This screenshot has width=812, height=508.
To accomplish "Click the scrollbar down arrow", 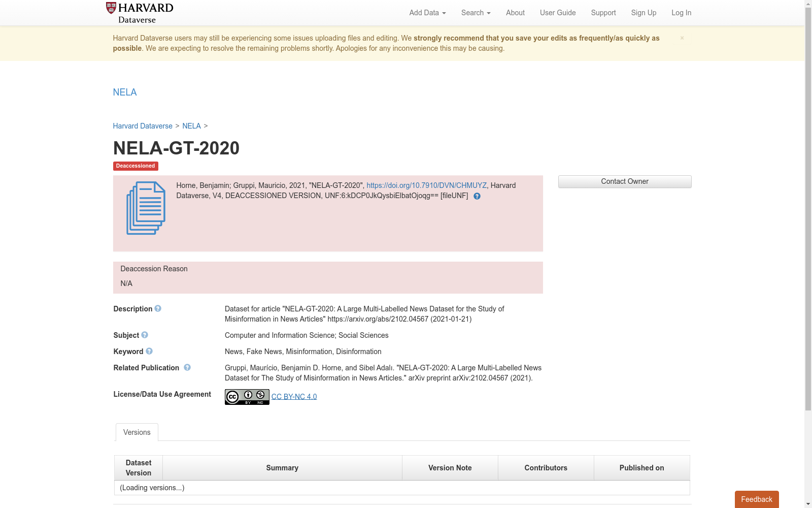I will pos(808,504).
